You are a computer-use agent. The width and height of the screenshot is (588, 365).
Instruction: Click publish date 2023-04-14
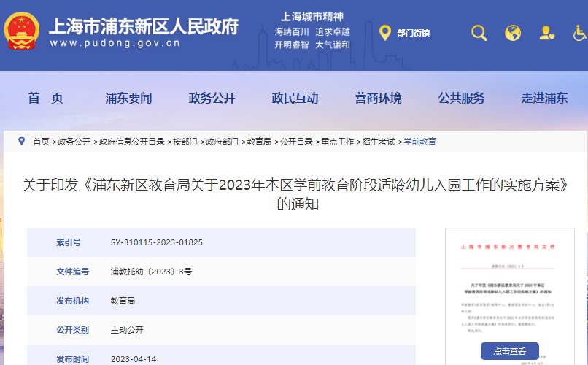coord(134,359)
